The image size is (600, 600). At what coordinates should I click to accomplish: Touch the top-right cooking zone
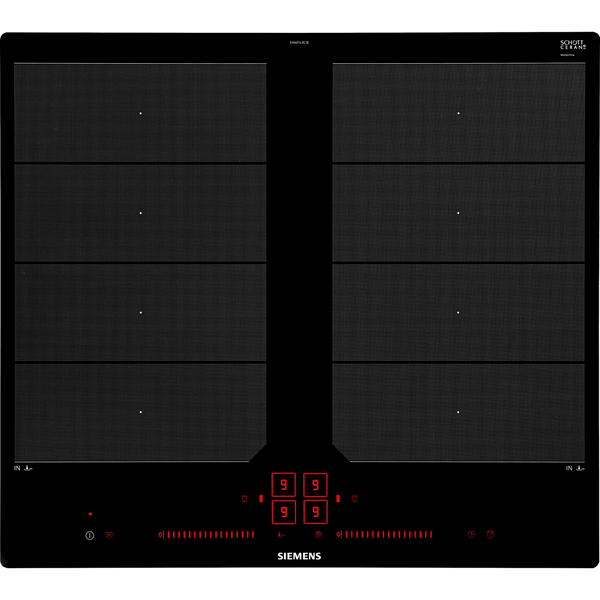458,113
